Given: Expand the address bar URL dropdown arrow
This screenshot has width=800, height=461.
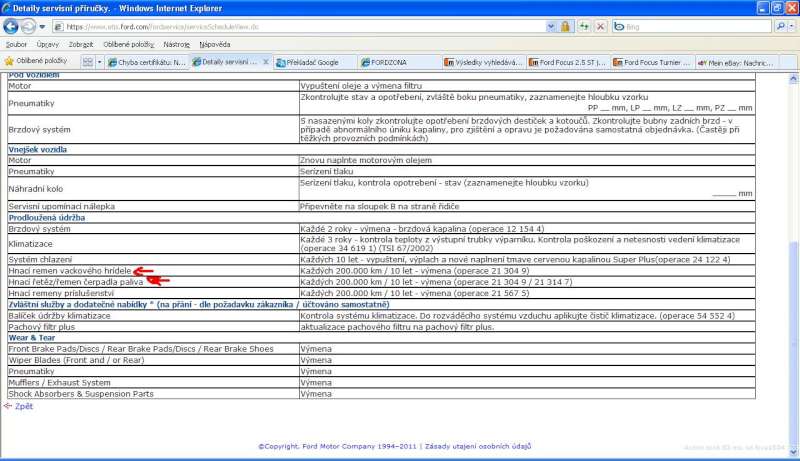Looking at the screenshot, I should tap(551, 26).
